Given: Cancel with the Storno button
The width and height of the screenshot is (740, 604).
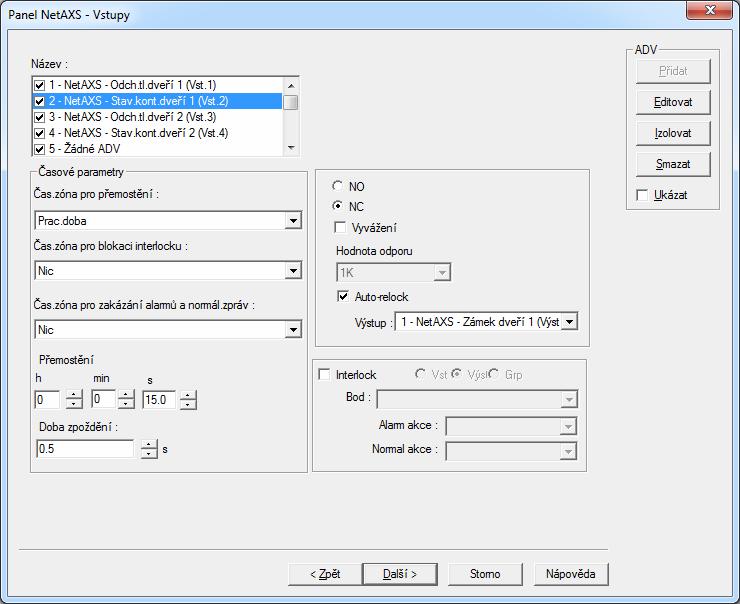Looking at the screenshot, I should [x=485, y=574].
